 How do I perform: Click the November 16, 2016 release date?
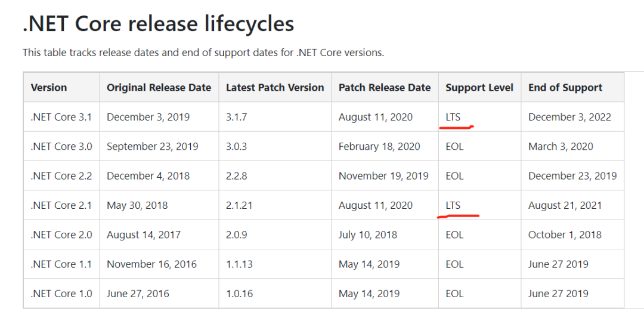(151, 264)
